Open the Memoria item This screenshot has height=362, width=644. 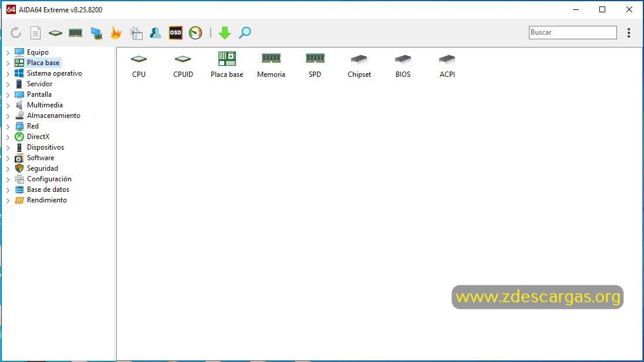pos(271,66)
